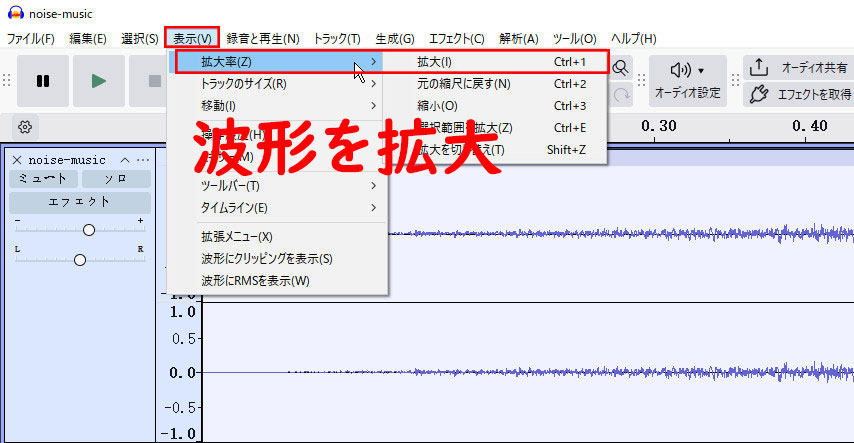Mute the noise-music track

(x=43, y=179)
